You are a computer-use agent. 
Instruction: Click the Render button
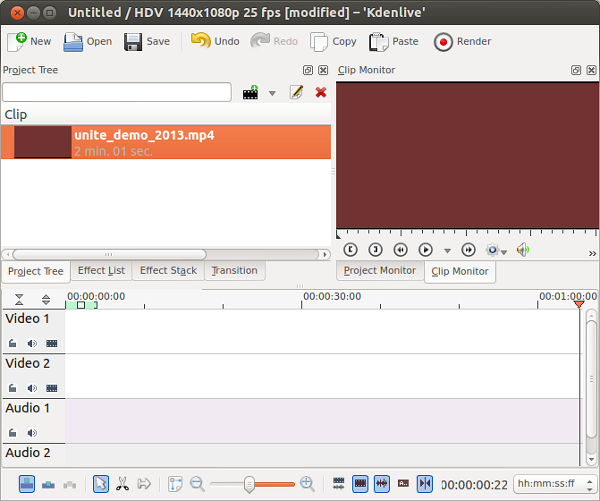[463, 42]
